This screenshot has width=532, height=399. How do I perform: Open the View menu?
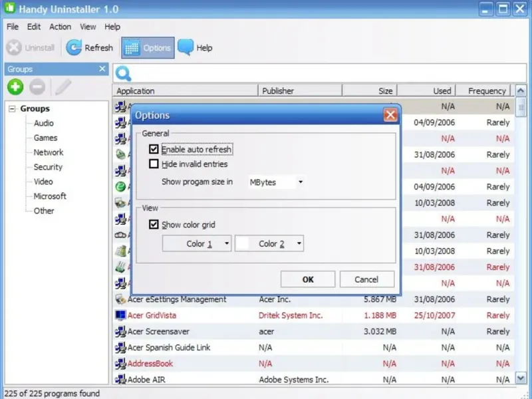click(x=88, y=27)
